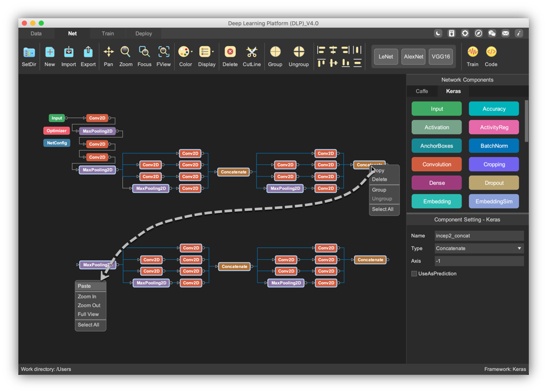546x392 pixels.
Task: Import a network with the Import icon
Action: pos(69,53)
